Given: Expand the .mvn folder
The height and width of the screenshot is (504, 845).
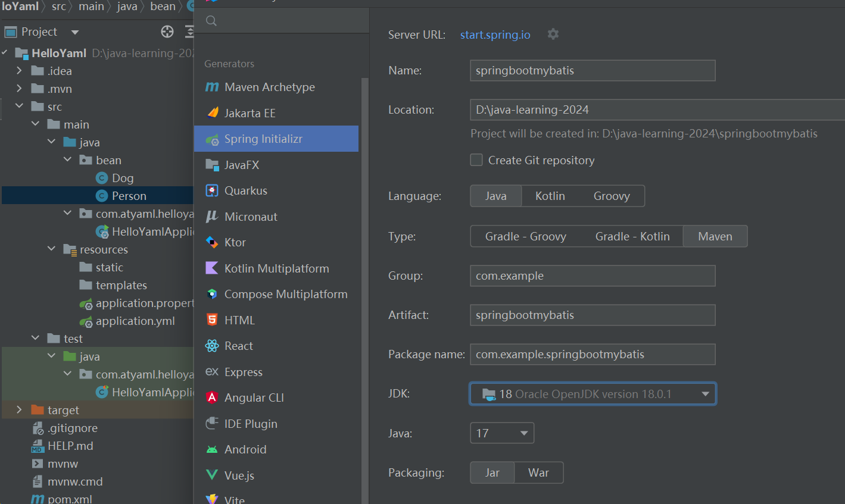Looking at the screenshot, I should 19,89.
